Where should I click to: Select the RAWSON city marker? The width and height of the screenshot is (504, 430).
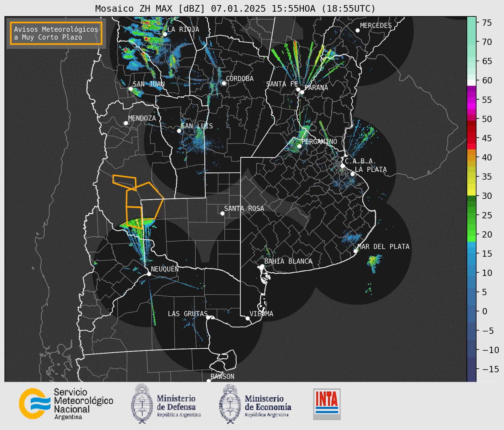209,381
